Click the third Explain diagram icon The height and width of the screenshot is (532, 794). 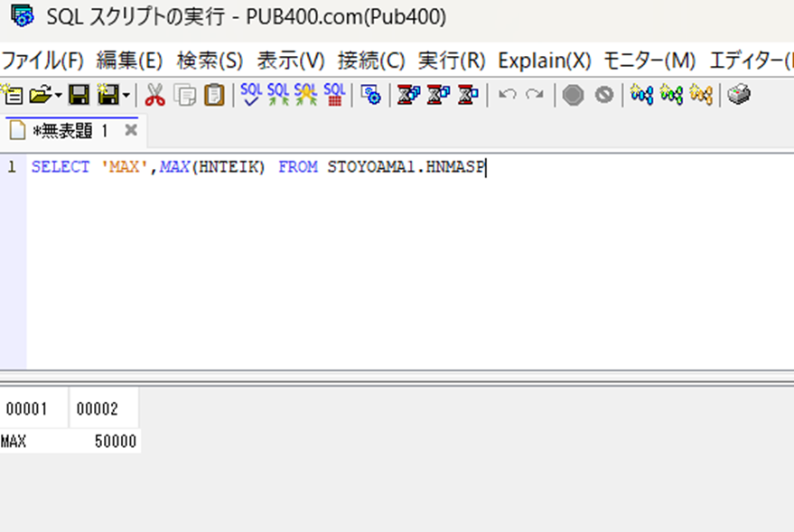(x=701, y=95)
